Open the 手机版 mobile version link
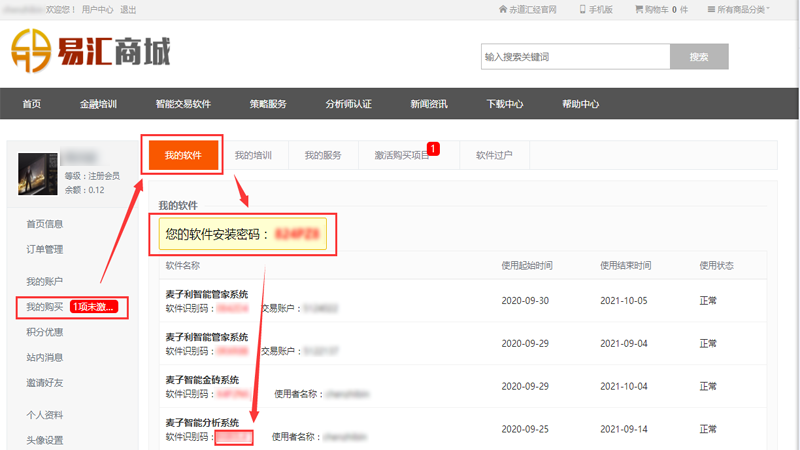 [x=596, y=10]
